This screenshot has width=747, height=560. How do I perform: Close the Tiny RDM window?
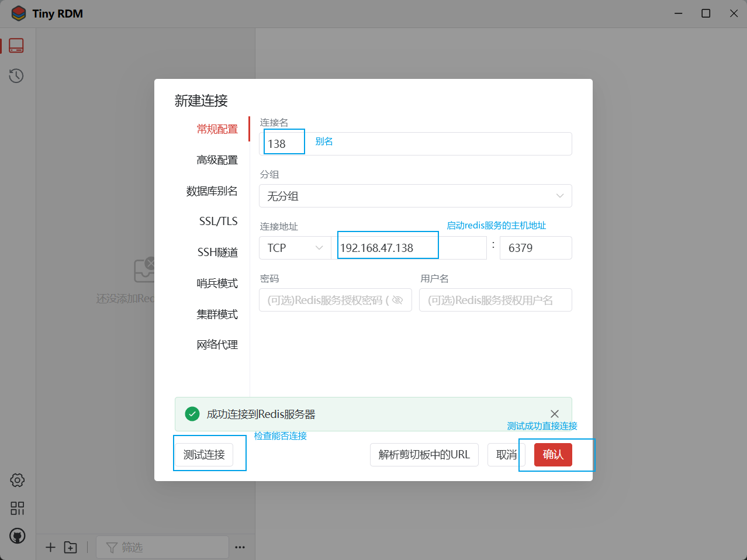734,13
